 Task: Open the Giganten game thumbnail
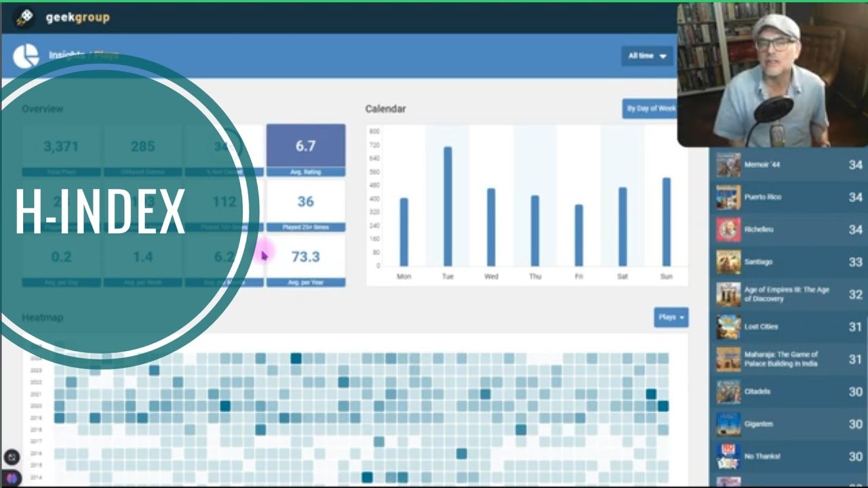coord(728,424)
